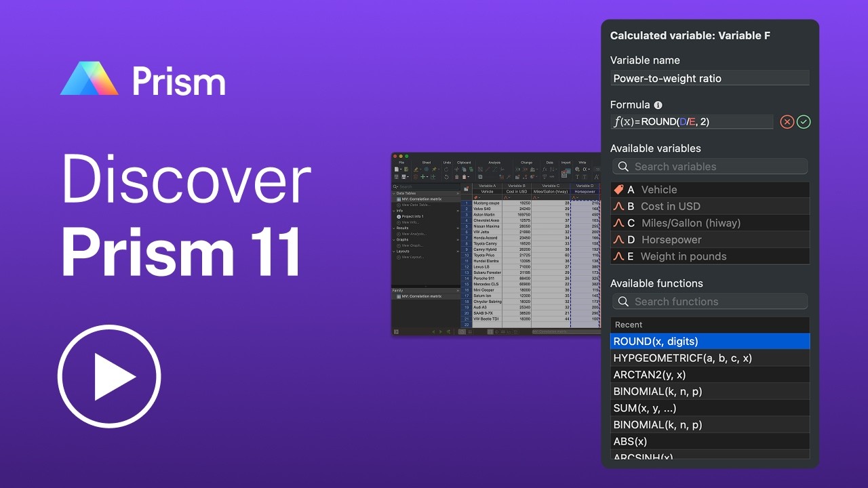Choose HYPGEOMETRICF(a, b, c, x) function
Viewport: 868px width, 488px height.
coord(710,358)
